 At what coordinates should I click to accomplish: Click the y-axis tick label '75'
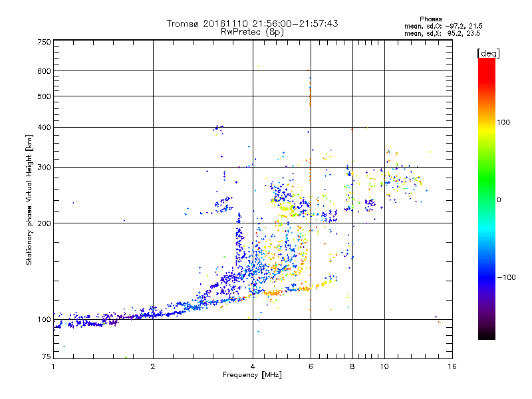pos(47,356)
